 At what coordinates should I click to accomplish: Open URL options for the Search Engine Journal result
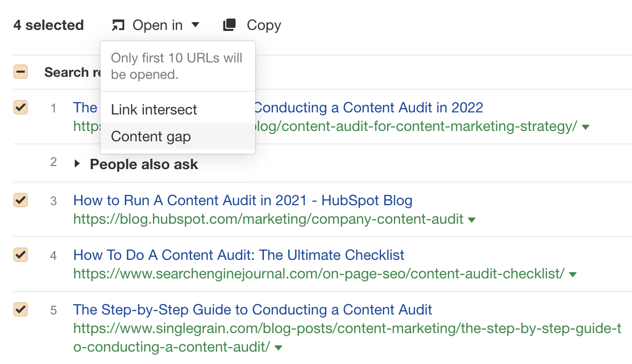[x=572, y=274]
